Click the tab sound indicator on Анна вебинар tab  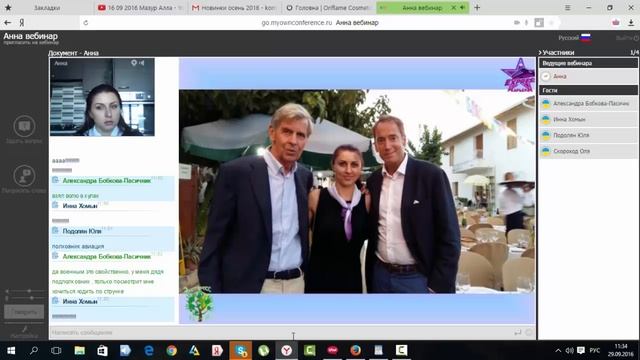coord(462,7)
